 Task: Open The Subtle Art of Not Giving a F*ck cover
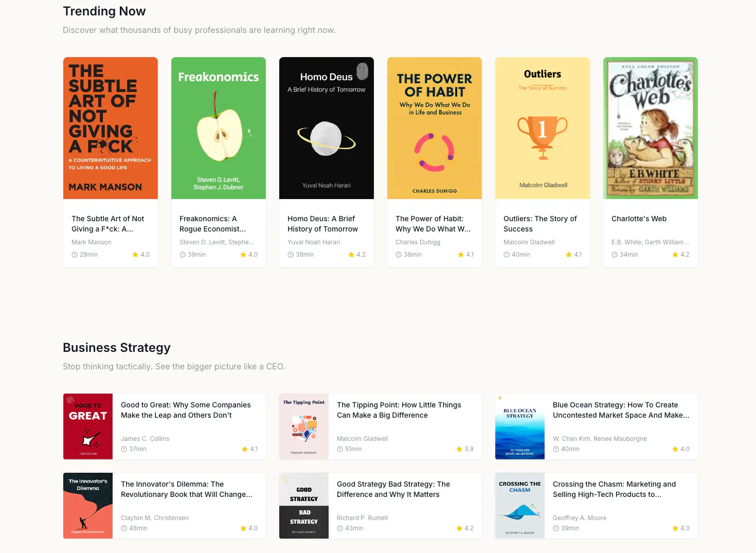[111, 128]
